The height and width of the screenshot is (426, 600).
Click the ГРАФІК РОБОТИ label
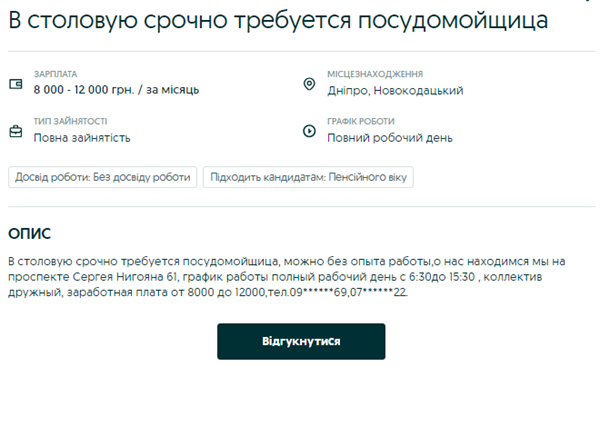[361, 122]
